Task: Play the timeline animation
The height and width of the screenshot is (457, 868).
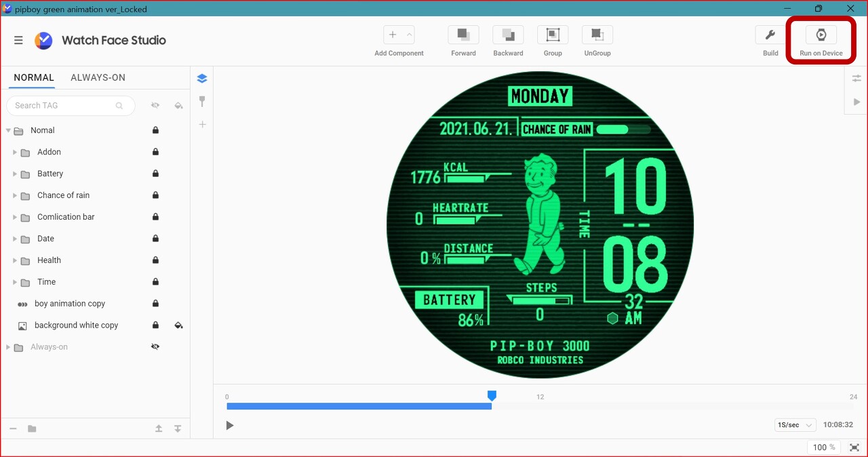Action: click(x=230, y=425)
